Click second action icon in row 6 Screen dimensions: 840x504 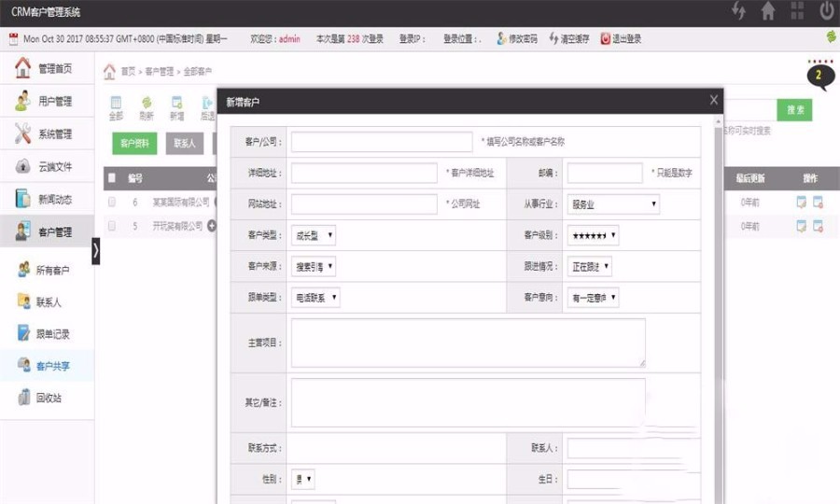point(818,202)
